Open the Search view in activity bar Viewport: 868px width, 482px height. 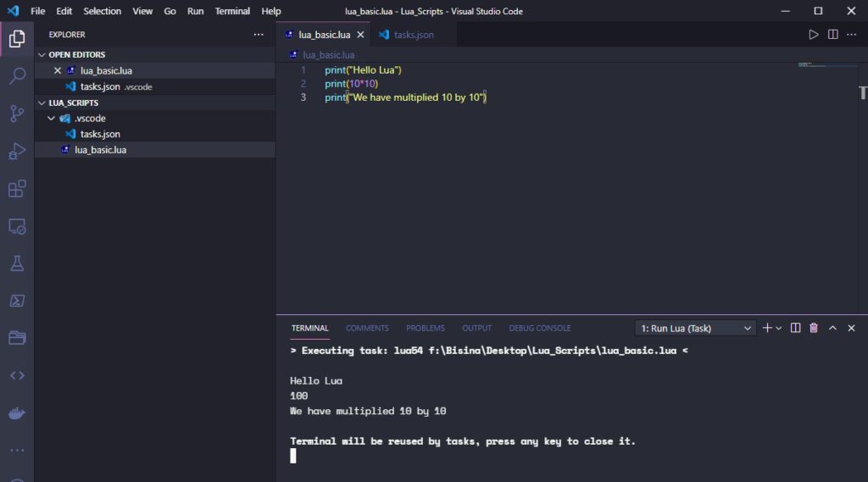pos(17,75)
